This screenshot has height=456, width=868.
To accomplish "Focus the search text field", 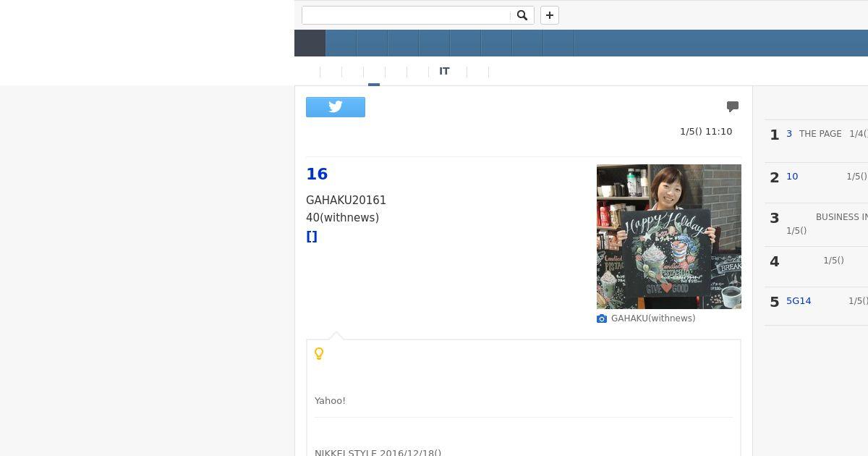I will [407, 15].
